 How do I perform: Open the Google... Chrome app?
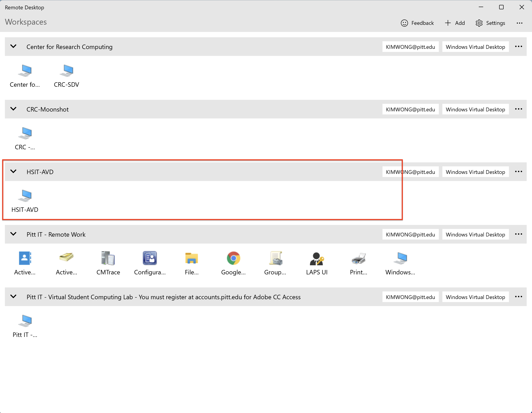(x=233, y=264)
